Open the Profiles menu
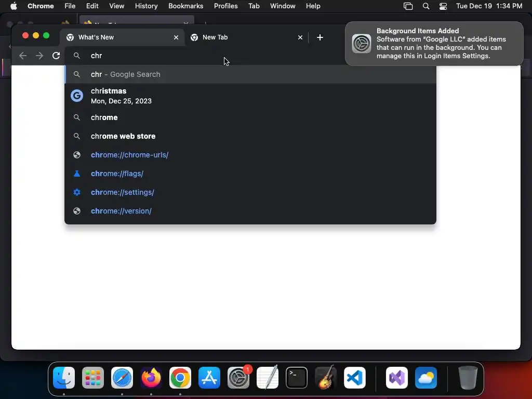The width and height of the screenshot is (532, 399). click(226, 6)
